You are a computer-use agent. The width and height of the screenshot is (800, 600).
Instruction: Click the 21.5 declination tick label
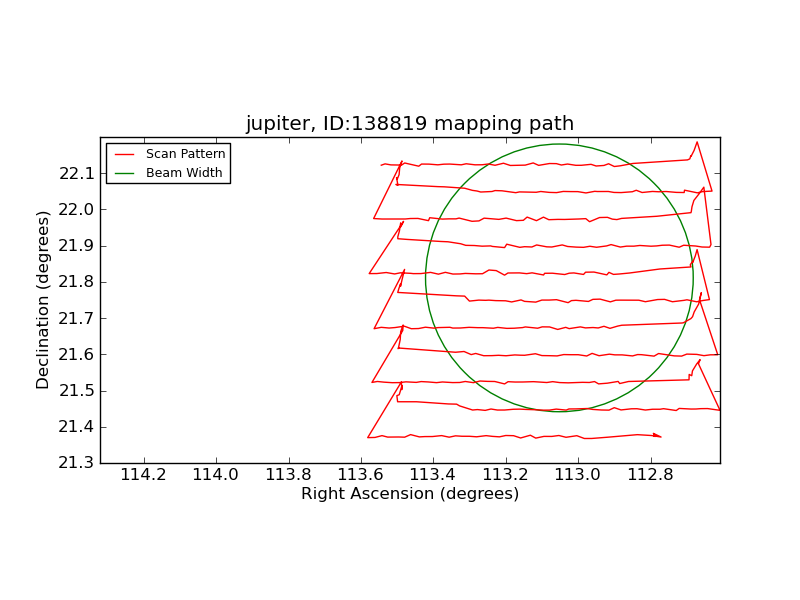tap(77, 391)
